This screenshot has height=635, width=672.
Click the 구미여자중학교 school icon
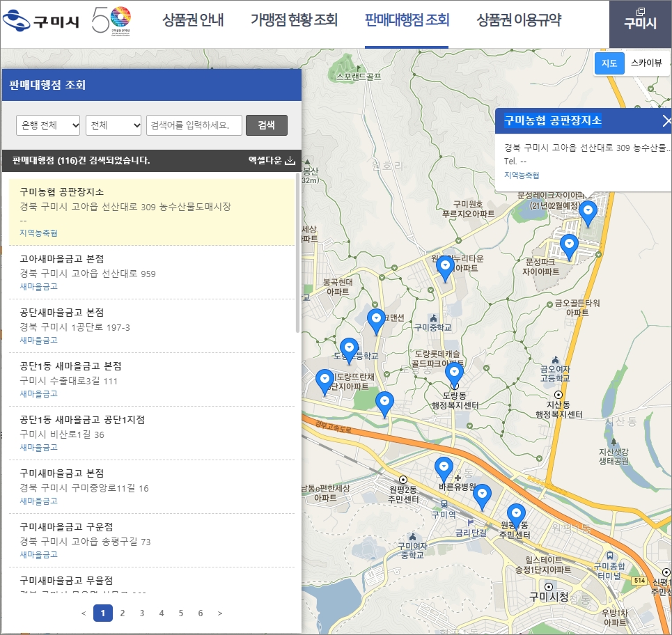click(x=413, y=537)
